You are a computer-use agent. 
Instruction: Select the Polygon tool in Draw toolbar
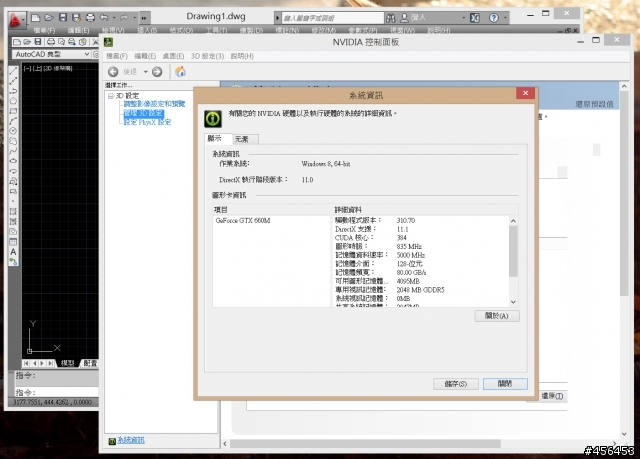coord(13,101)
